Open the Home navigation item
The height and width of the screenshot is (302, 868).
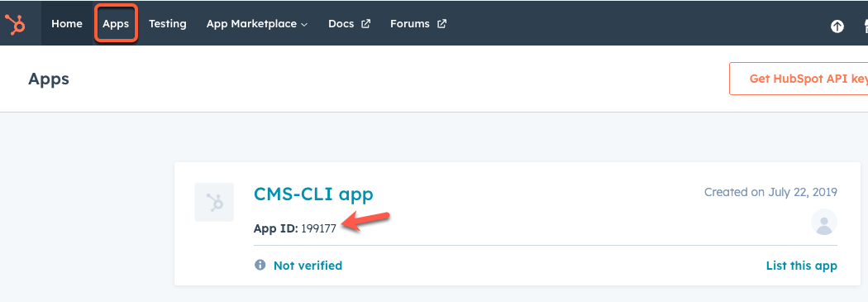coord(66,24)
